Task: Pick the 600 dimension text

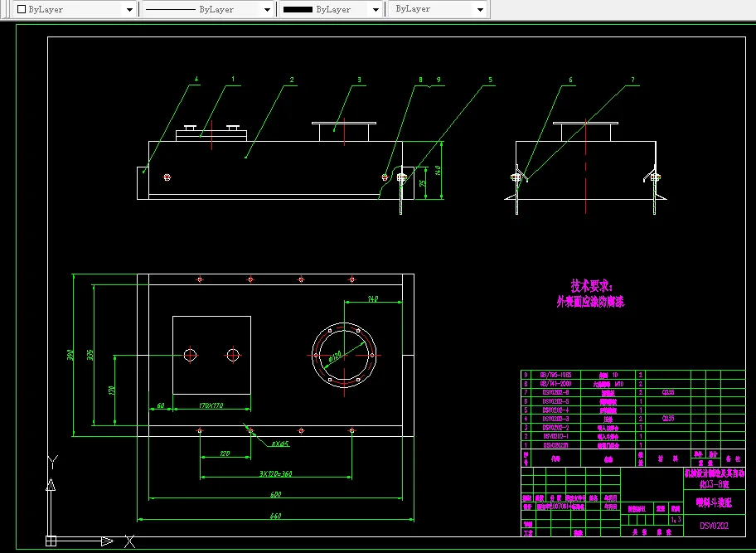Action: 275,494
